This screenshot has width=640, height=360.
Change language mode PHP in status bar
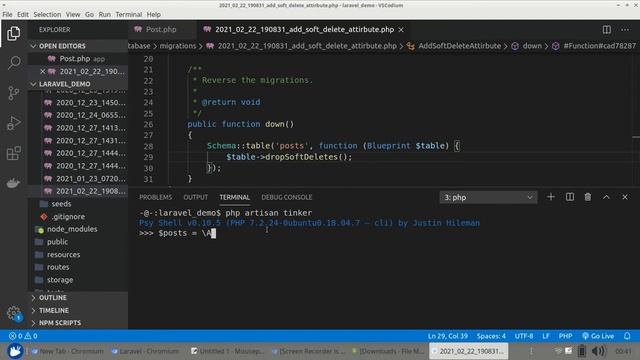coord(565,336)
